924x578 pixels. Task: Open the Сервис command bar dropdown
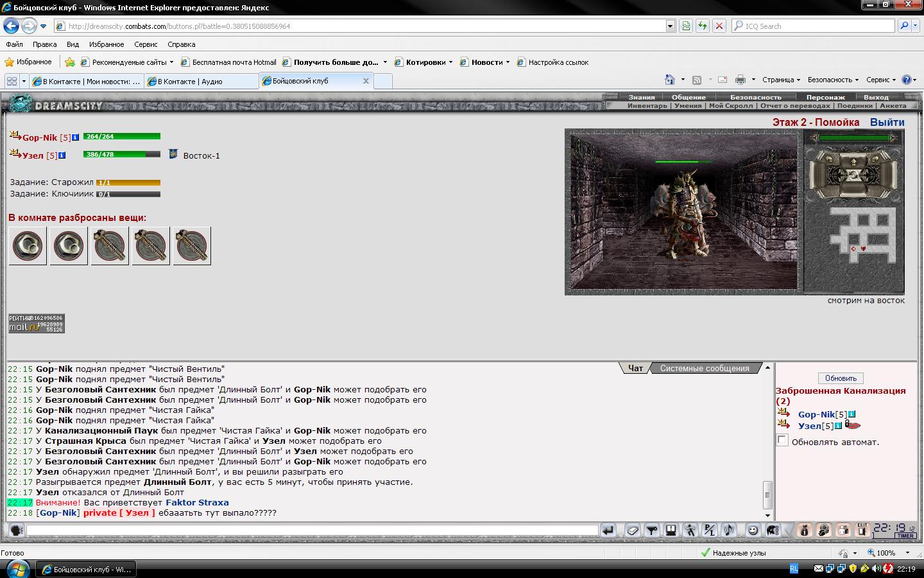881,80
